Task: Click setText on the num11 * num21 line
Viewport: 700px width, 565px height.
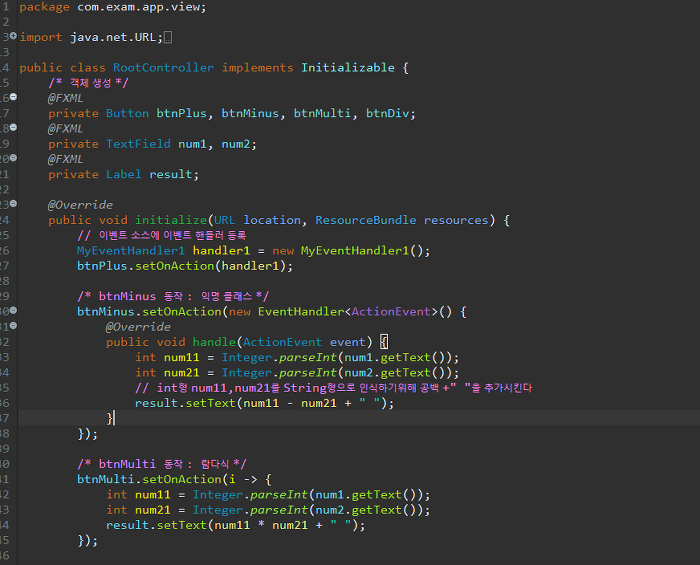Action: click(182, 525)
